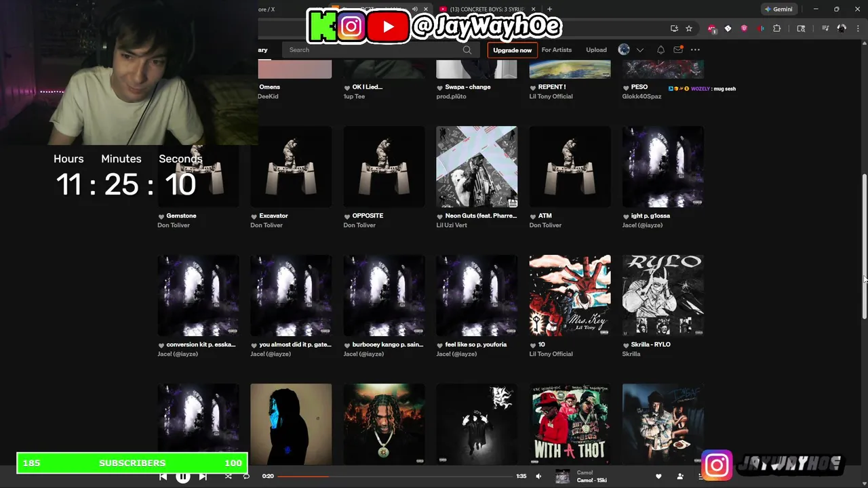Screen dimensions: 868x488
Task: Click the profile avatar in header
Action: pyautogui.click(x=624, y=49)
